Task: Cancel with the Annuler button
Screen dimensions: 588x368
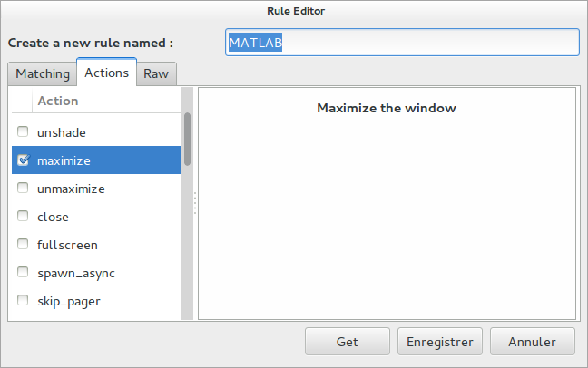Action: click(x=533, y=342)
